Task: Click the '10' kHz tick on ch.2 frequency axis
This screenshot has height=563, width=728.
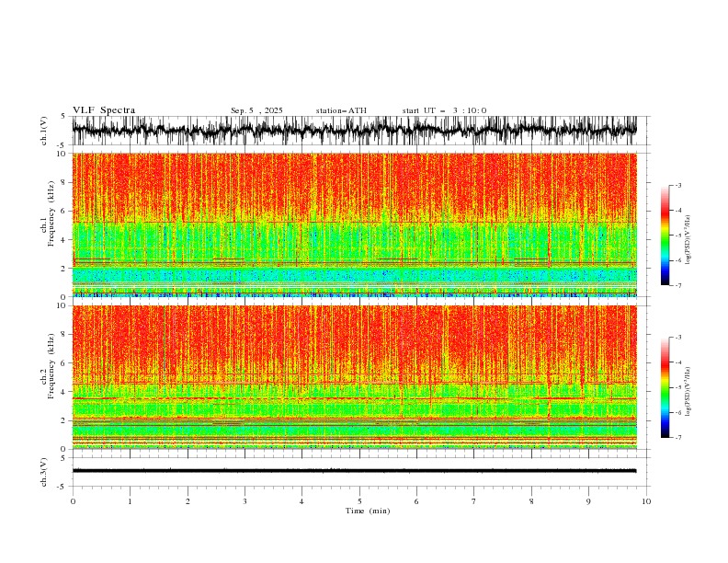Action: (63, 305)
